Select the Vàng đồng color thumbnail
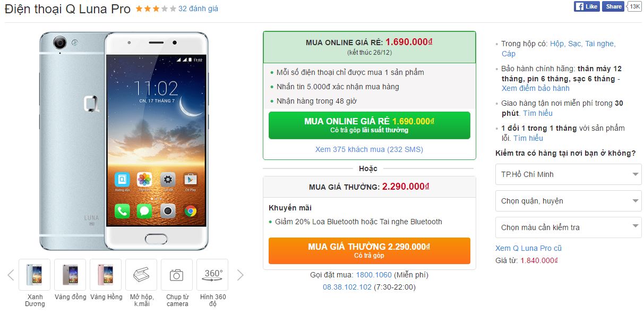 coord(70,275)
